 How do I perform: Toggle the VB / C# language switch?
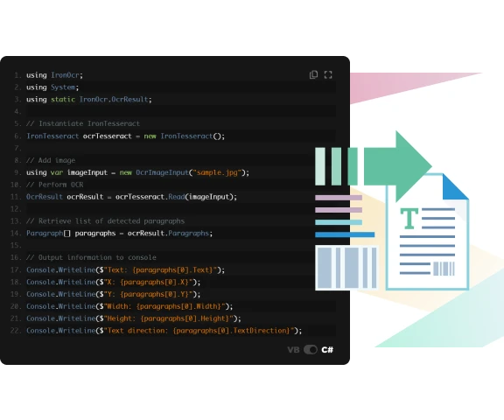click(311, 350)
